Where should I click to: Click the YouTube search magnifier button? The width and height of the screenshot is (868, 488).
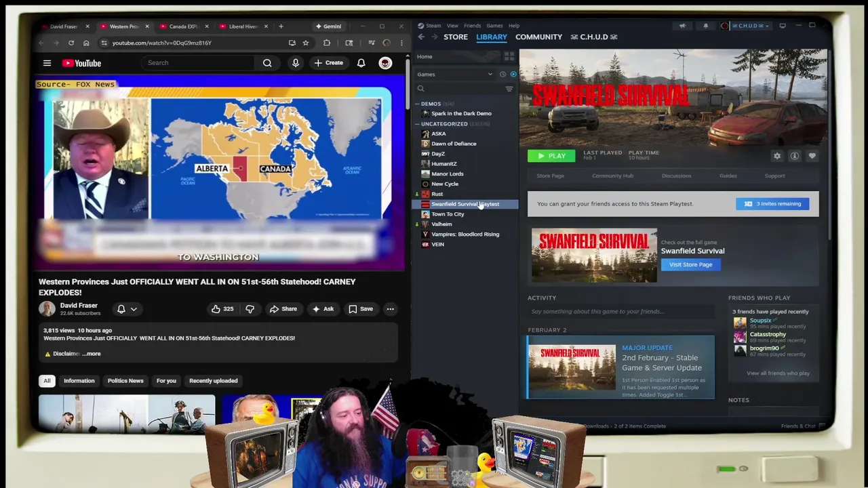(267, 63)
